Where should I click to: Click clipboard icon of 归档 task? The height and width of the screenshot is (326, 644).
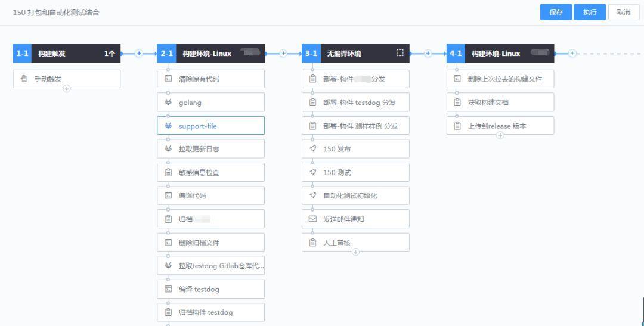point(168,219)
